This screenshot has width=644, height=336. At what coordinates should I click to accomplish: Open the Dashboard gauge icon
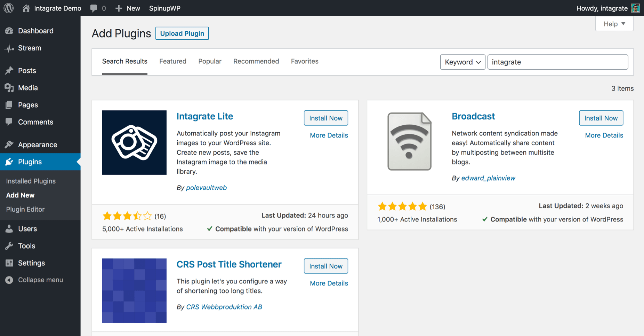click(9, 31)
